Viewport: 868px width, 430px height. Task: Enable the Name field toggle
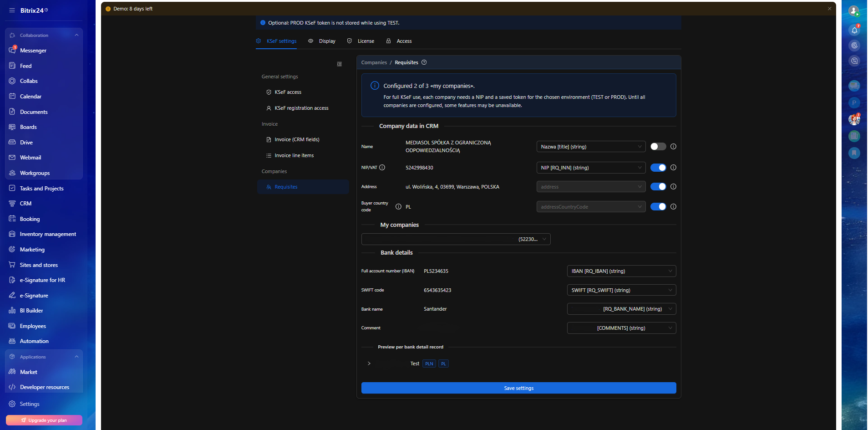pyautogui.click(x=658, y=147)
